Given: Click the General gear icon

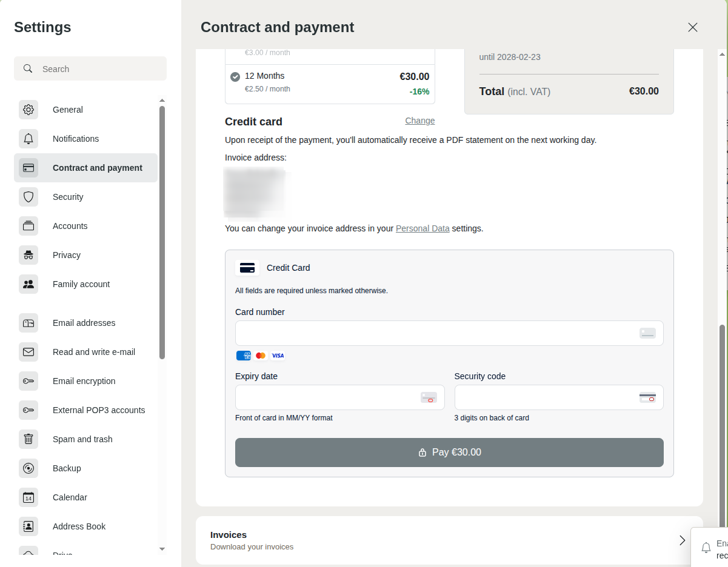Looking at the screenshot, I should tap(28, 110).
